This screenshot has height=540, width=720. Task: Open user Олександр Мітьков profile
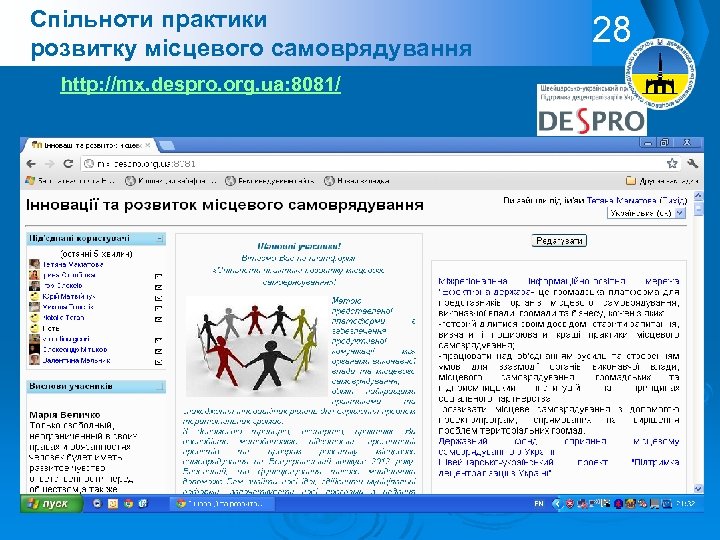[75, 349]
